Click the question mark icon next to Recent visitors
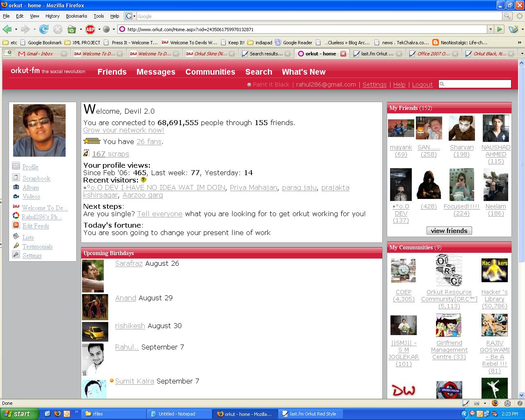Screen dimensions: 525x420 coord(143,180)
